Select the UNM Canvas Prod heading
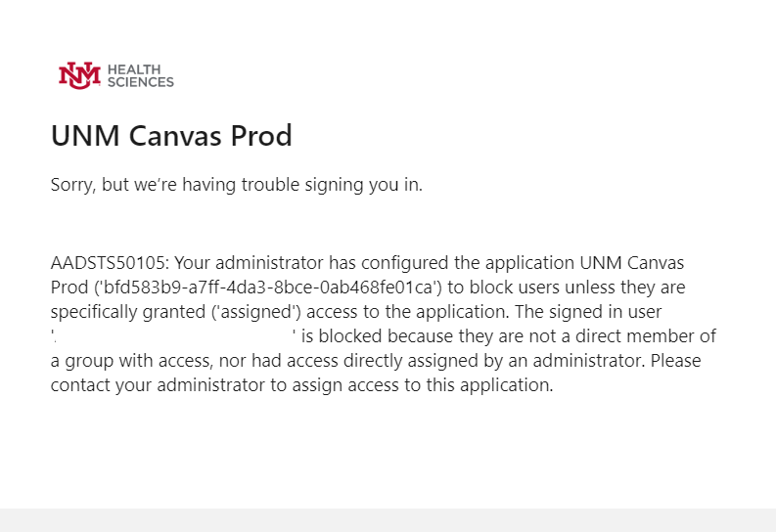The height and width of the screenshot is (532, 776). click(171, 136)
